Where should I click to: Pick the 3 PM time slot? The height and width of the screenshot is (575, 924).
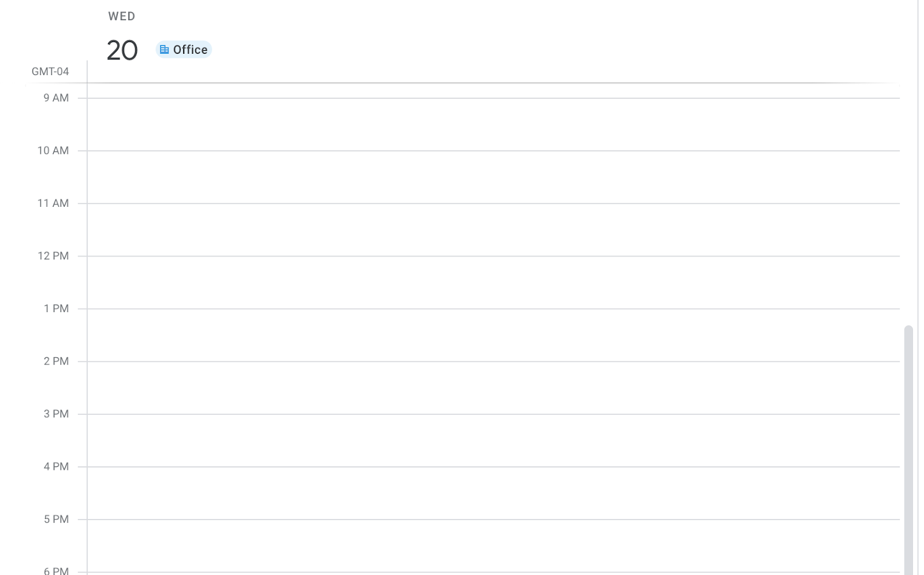(x=493, y=440)
